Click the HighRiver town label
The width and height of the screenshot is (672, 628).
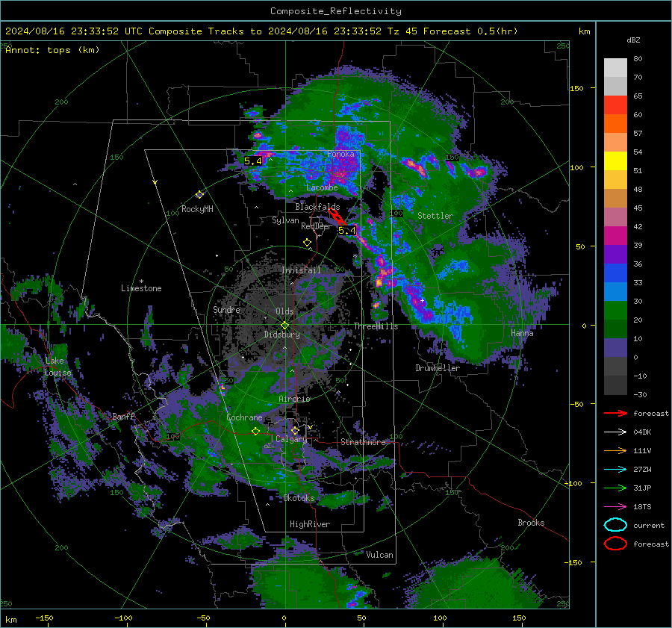pos(310,524)
